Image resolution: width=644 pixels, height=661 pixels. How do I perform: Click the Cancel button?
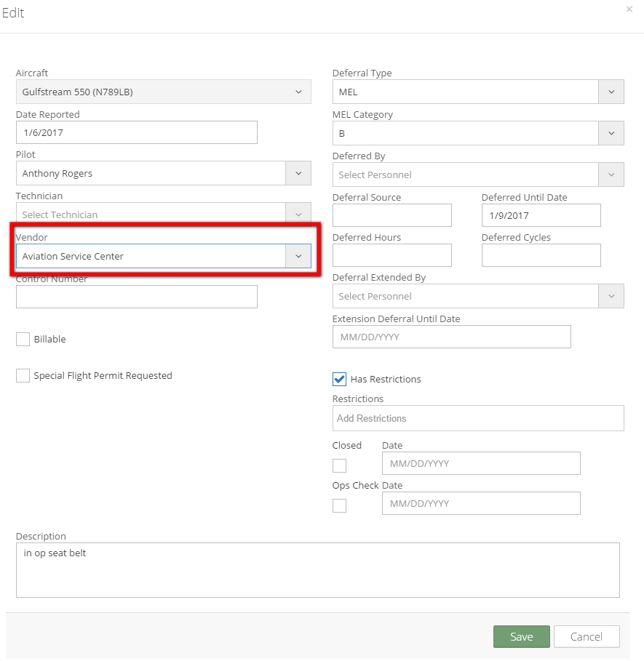587,636
